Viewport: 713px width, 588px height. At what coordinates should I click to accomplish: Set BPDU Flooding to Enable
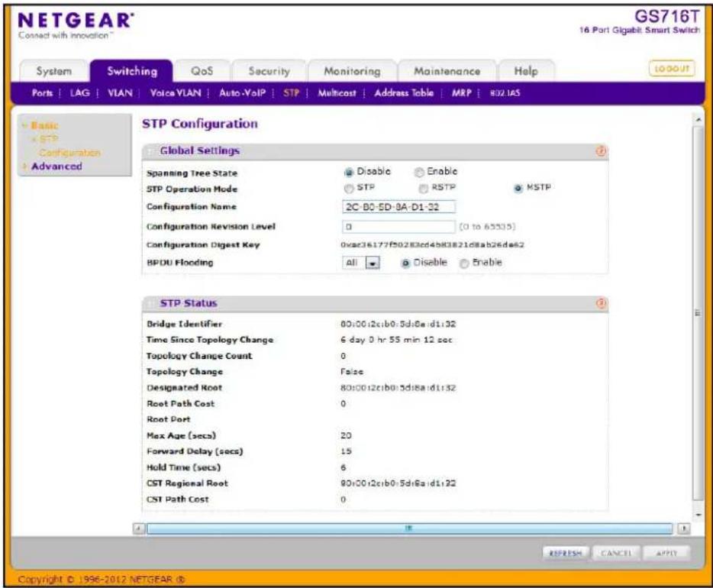tap(464, 263)
